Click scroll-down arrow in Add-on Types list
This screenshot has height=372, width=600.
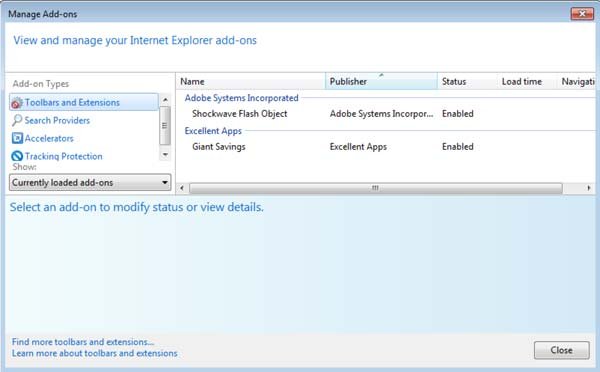[x=165, y=155]
